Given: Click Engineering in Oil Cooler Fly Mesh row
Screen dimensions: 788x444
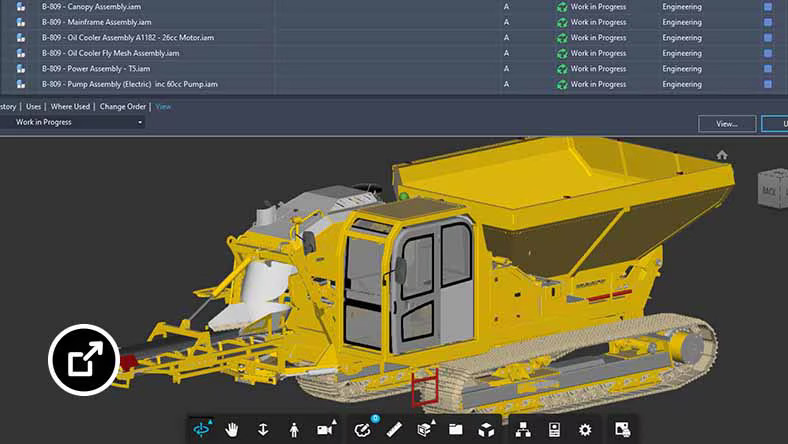Looking at the screenshot, I should (x=682, y=53).
